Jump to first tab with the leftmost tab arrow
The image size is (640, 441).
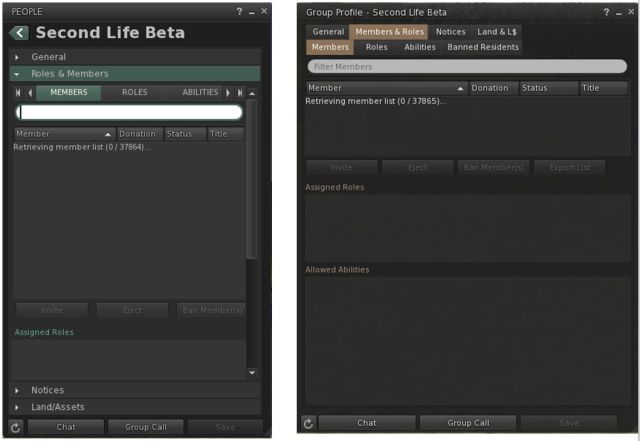click(x=18, y=93)
